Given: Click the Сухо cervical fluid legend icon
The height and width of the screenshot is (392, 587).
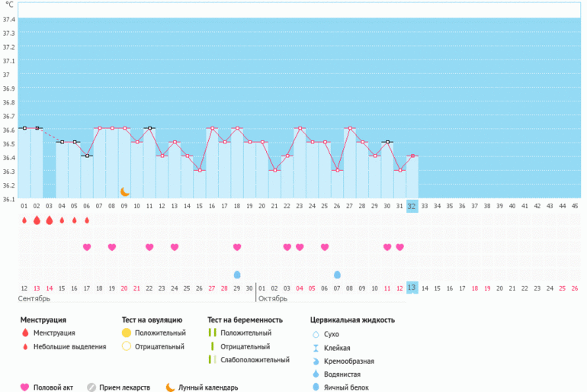Looking at the screenshot, I should coord(316,334).
